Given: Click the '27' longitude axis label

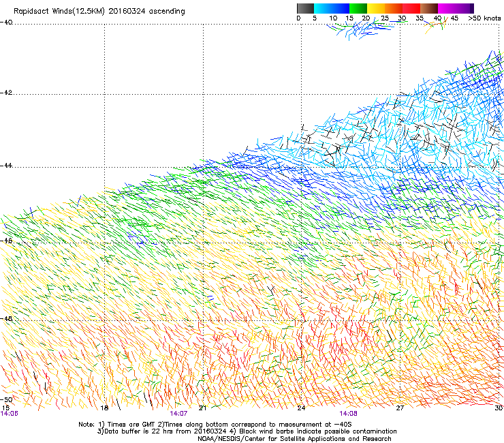Looking at the screenshot, I should click(x=400, y=408).
